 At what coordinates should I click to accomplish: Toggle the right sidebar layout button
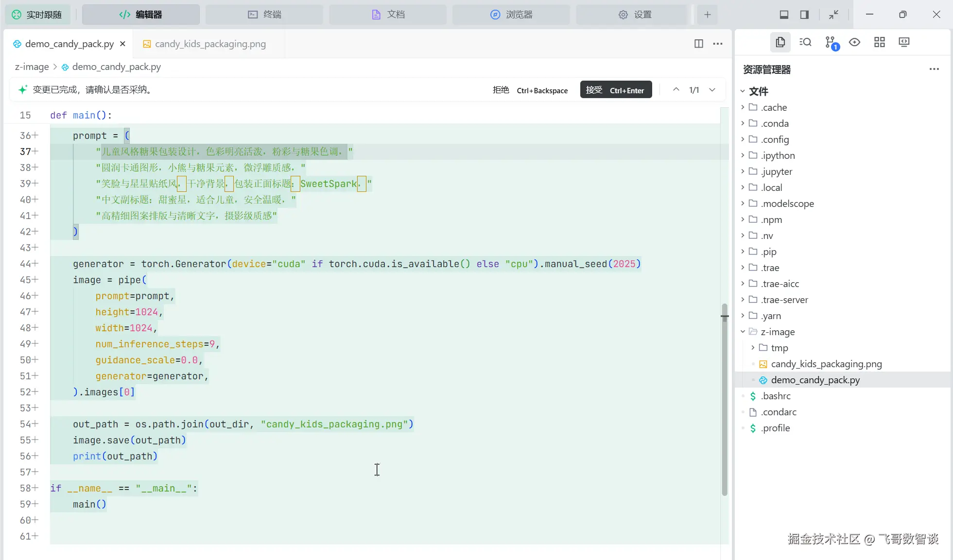(804, 15)
